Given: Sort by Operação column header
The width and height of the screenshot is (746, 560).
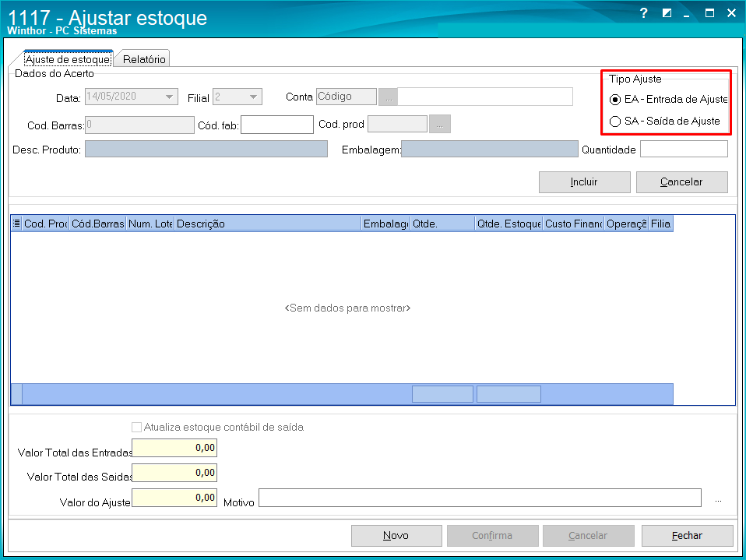Looking at the screenshot, I should (x=627, y=224).
